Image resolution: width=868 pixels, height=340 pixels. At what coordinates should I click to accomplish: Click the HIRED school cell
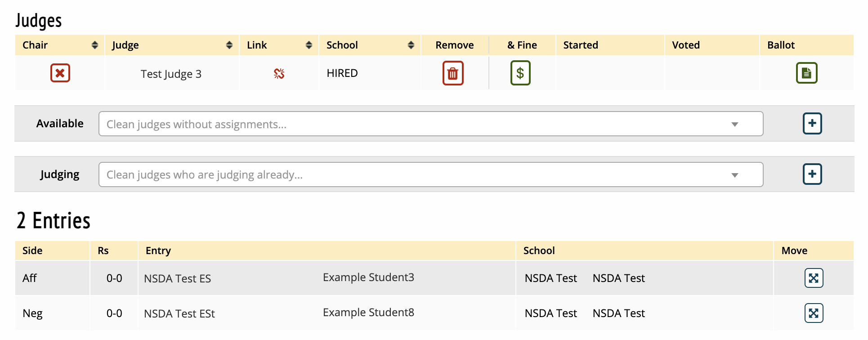click(342, 73)
